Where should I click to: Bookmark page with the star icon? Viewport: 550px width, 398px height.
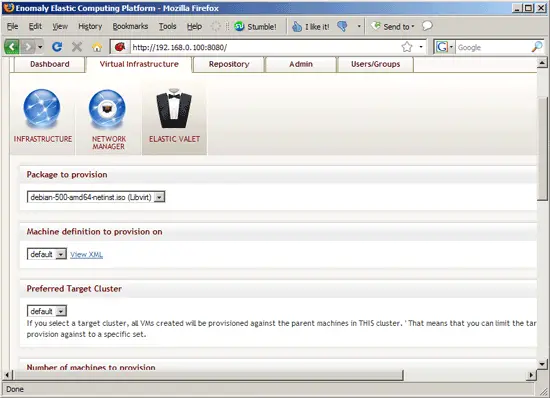[407, 47]
